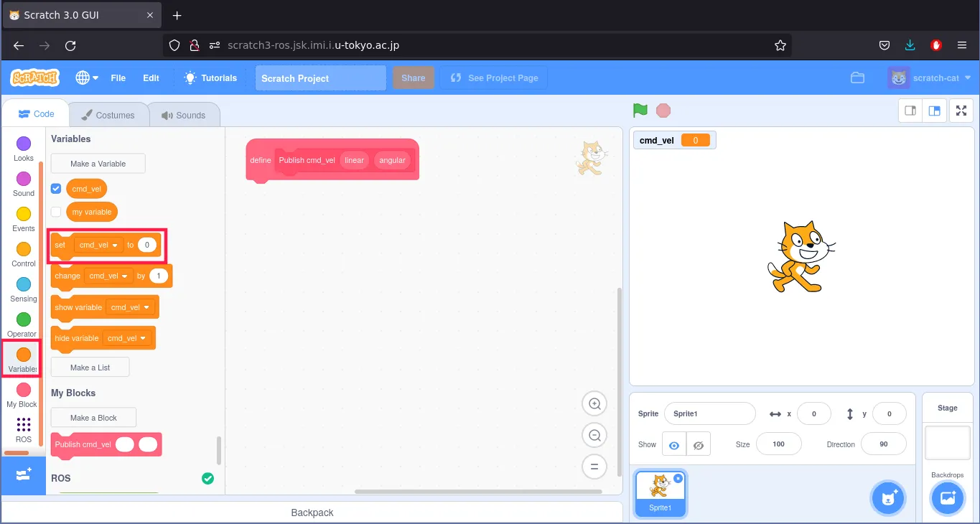Open the My Stuff folder icon

[857, 78]
